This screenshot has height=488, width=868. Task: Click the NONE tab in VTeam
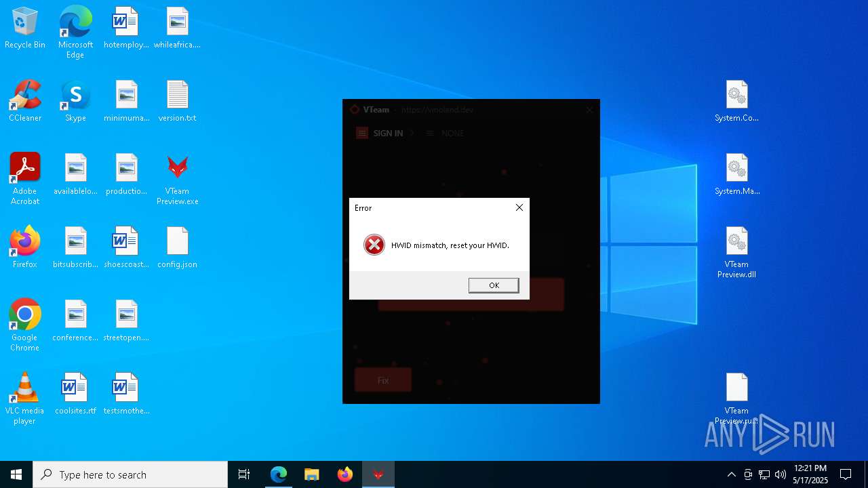[x=445, y=134]
